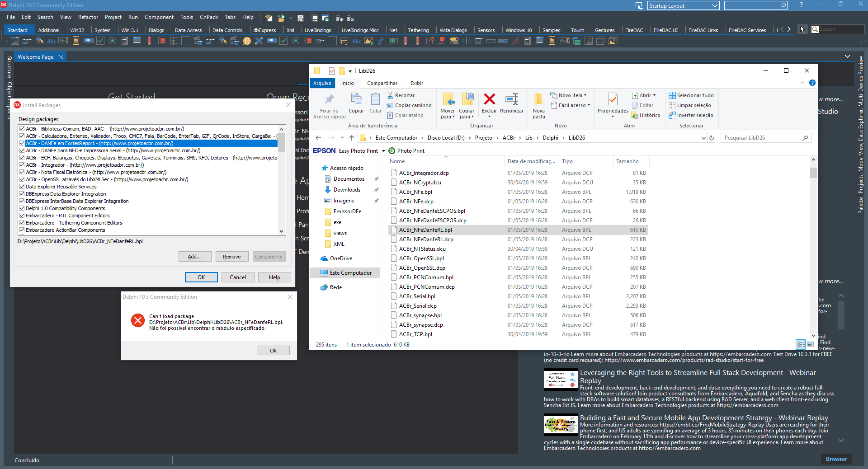This screenshot has height=469, width=868.
Task: Click Recortar scissors icon in Explorer ribbon
Action: pyautogui.click(x=391, y=95)
